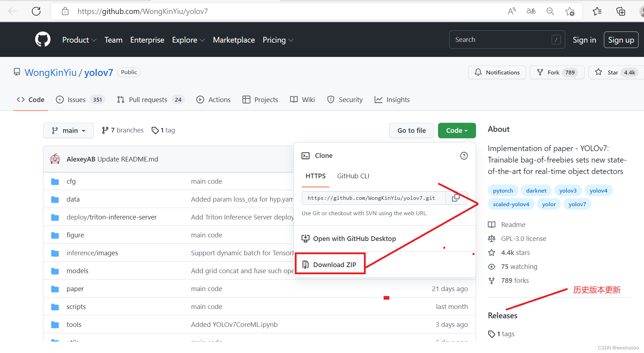Open the read aloud icon
Screen dimensions: 644x353
point(512,11)
